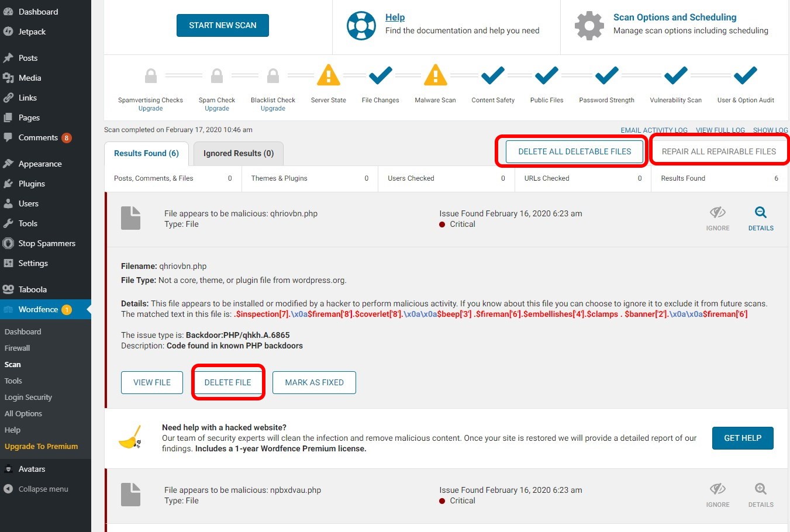This screenshot has width=790, height=532.
Task: Click the Blacklist Check padlock icon
Action: click(273, 76)
